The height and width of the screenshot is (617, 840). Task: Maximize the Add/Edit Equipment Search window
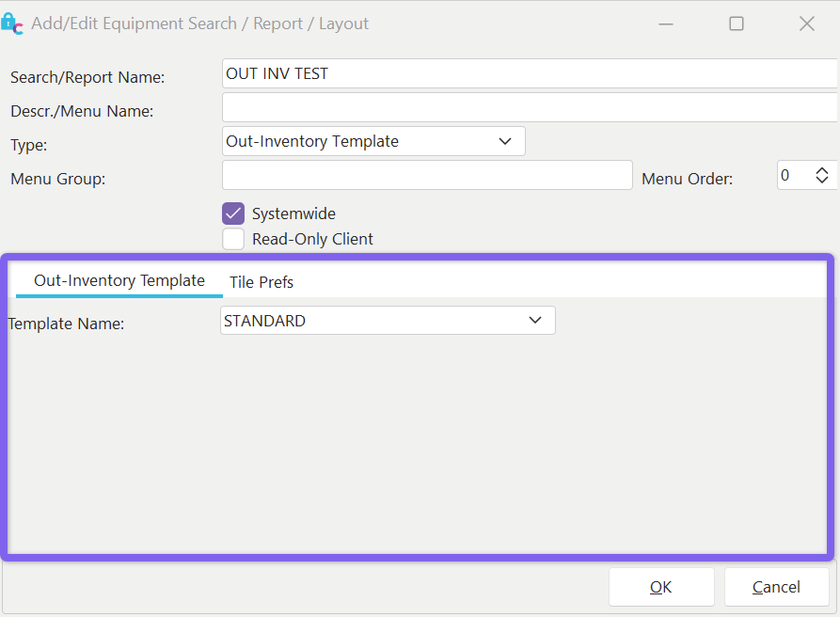[x=737, y=24]
